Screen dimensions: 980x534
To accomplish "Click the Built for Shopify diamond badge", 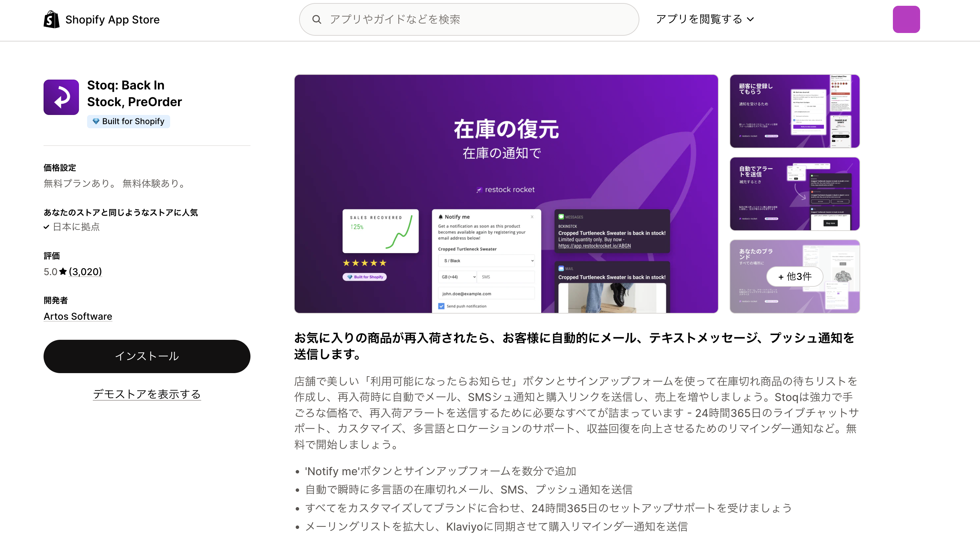I will 129,121.
